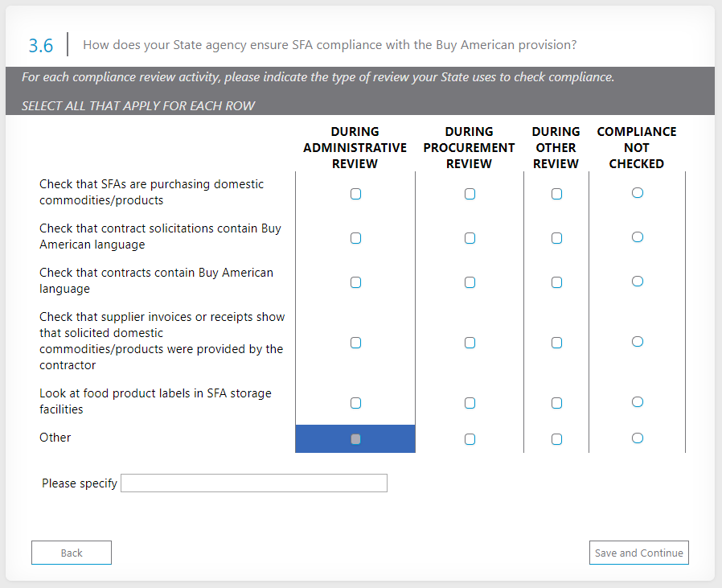Enable Other Review for contracts contain language
Screen dimensions: 722x588
tap(556, 282)
